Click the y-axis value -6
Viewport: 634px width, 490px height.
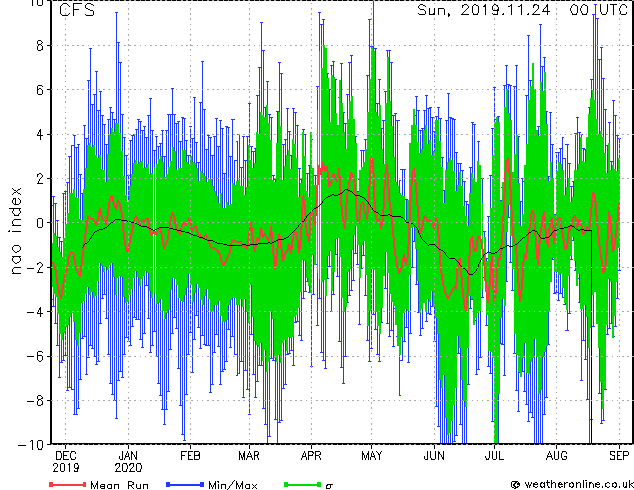(35, 356)
